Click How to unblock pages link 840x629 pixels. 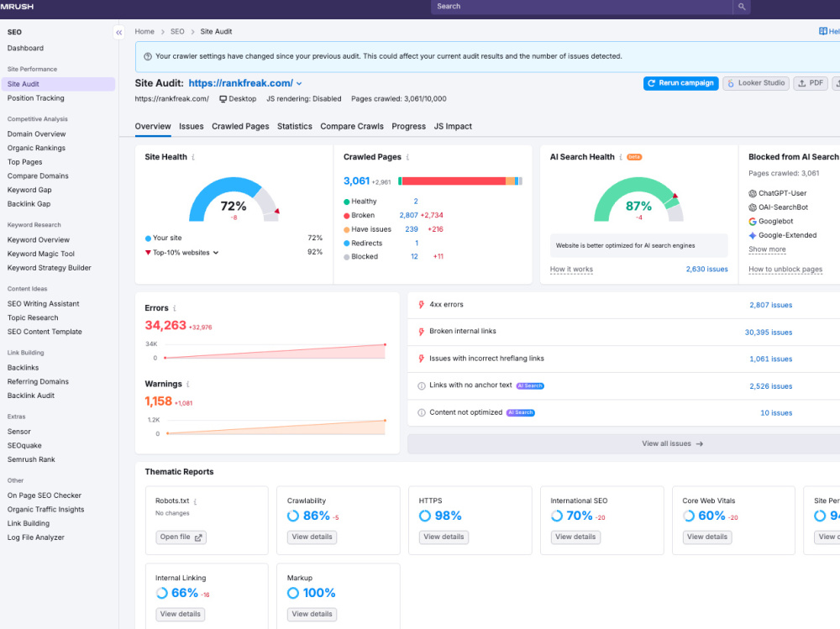(x=785, y=269)
